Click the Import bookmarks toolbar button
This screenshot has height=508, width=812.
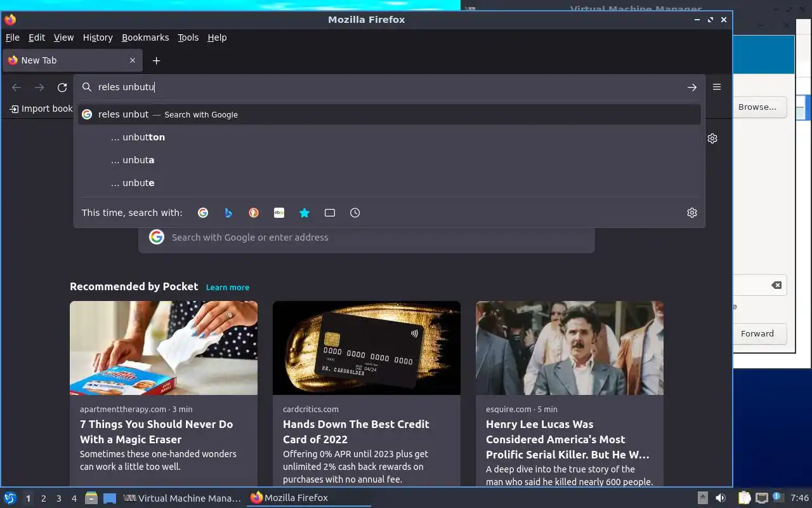pyautogui.click(x=41, y=109)
